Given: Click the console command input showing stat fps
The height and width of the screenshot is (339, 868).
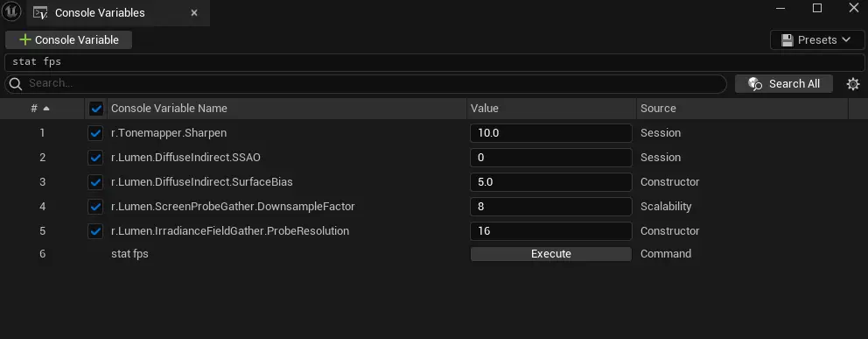Looking at the screenshot, I should [x=434, y=62].
